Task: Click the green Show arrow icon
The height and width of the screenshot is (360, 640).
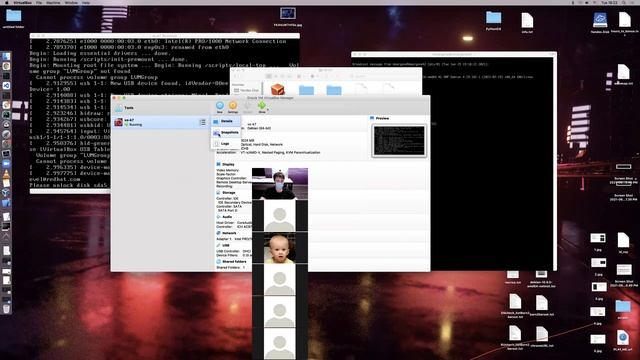Action: point(262,107)
